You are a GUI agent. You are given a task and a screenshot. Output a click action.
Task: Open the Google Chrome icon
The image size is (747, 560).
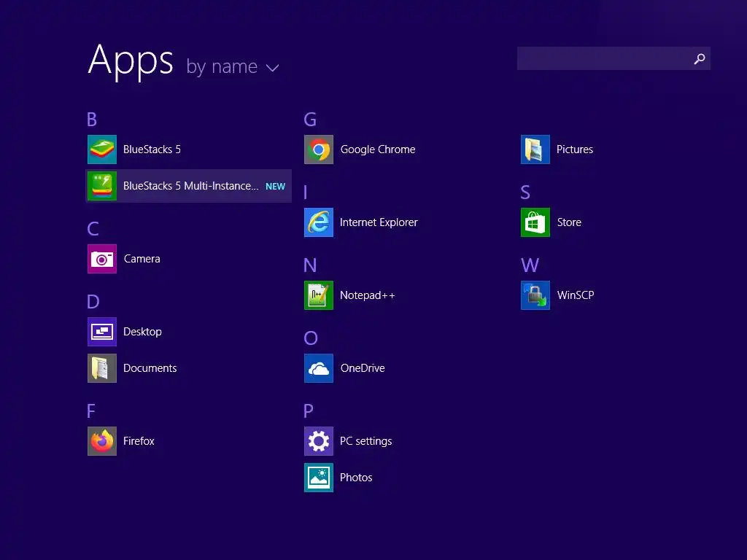319,149
